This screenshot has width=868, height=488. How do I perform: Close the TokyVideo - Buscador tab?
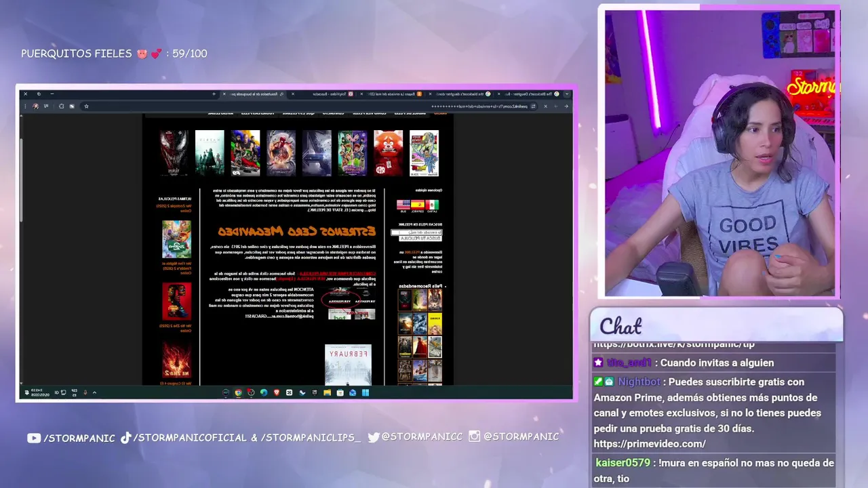[x=293, y=94]
